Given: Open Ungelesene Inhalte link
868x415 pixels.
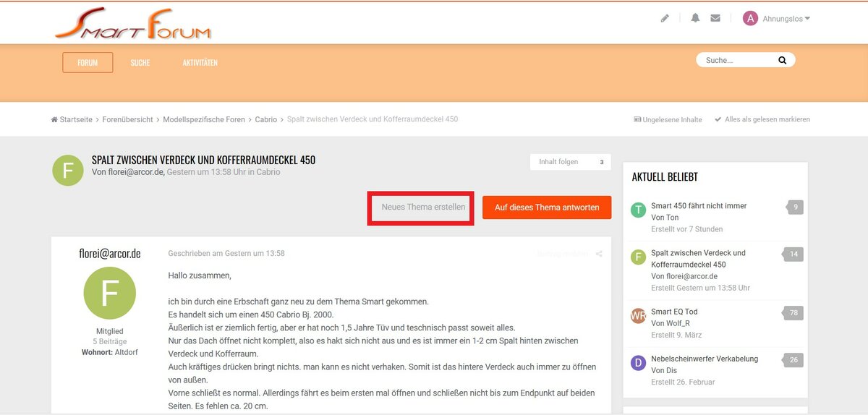Looking at the screenshot, I should 668,120.
